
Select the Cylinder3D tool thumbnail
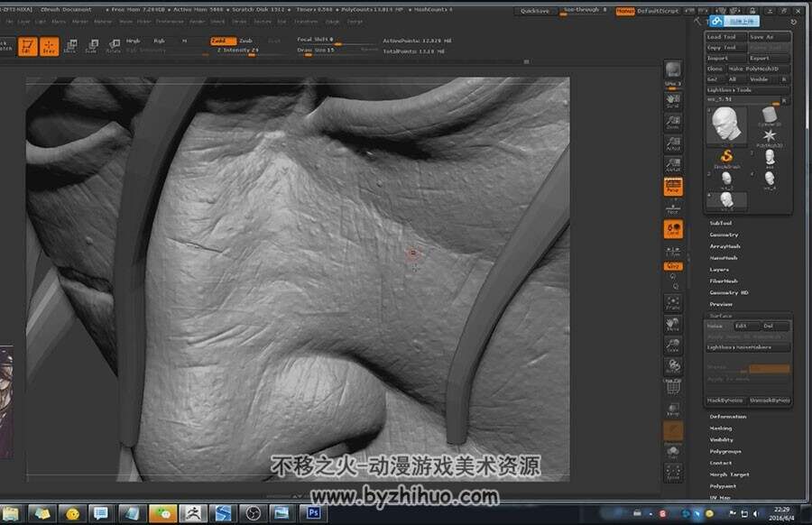pyautogui.click(x=770, y=115)
